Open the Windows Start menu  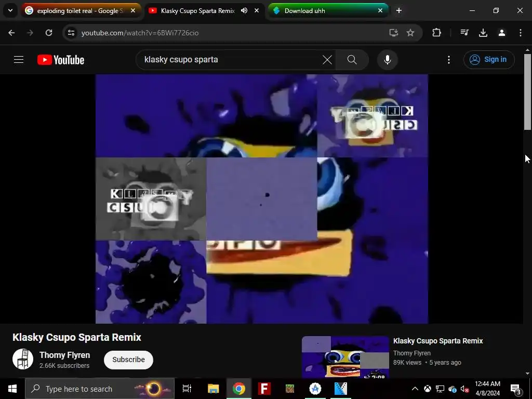tap(12, 389)
